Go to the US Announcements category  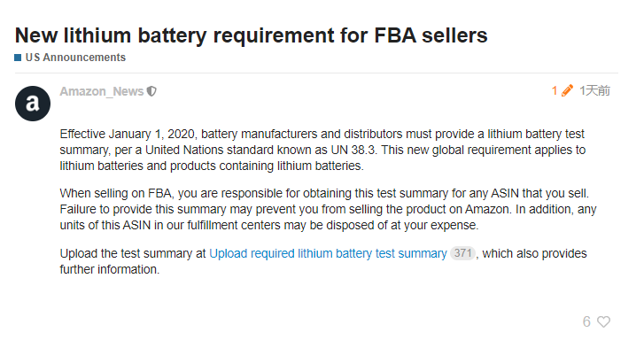pyautogui.click(x=75, y=58)
